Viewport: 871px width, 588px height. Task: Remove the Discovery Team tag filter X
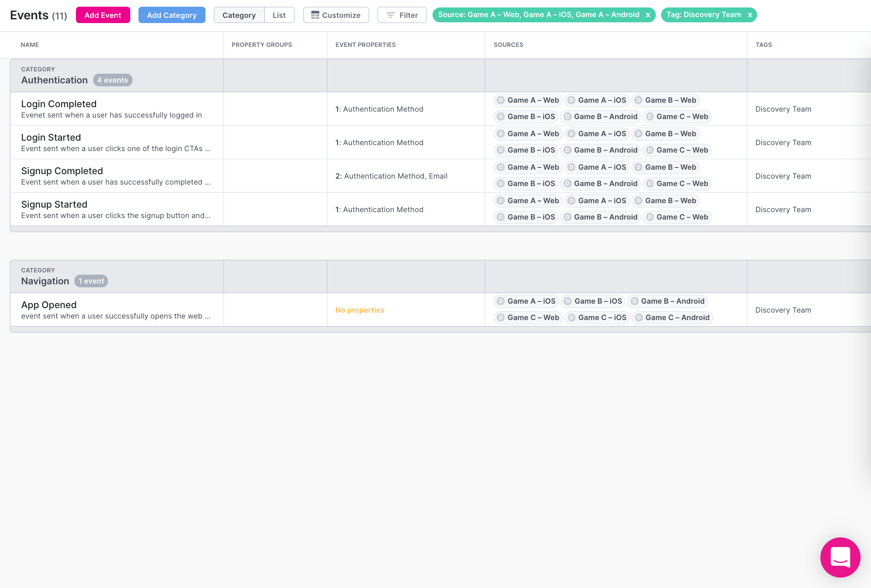click(x=750, y=15)
